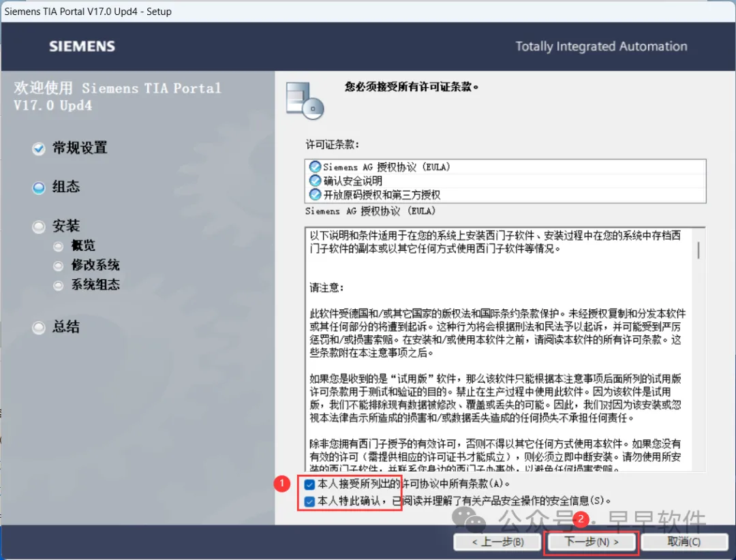Screen dimensions: 736x560
Task: Click the 修改系统 sub-step label
Action: pyautogui.click(x=95, y=265)
